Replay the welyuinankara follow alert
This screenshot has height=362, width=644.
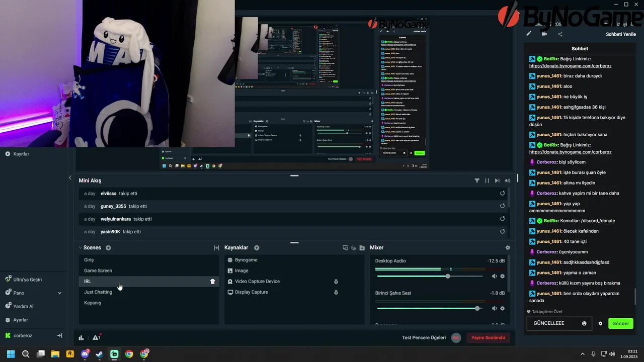pos(502,219)
